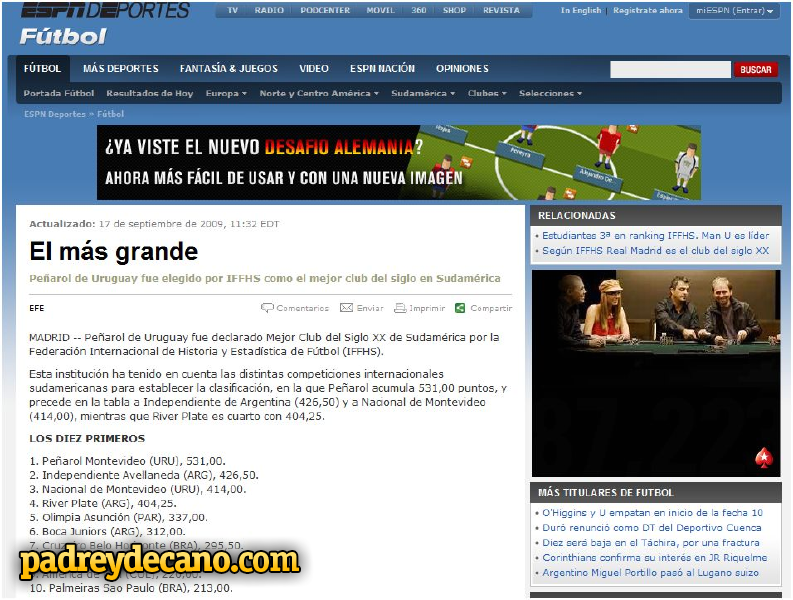
Task: Click the poker advertisement image
Action: (x=656, y=373)
